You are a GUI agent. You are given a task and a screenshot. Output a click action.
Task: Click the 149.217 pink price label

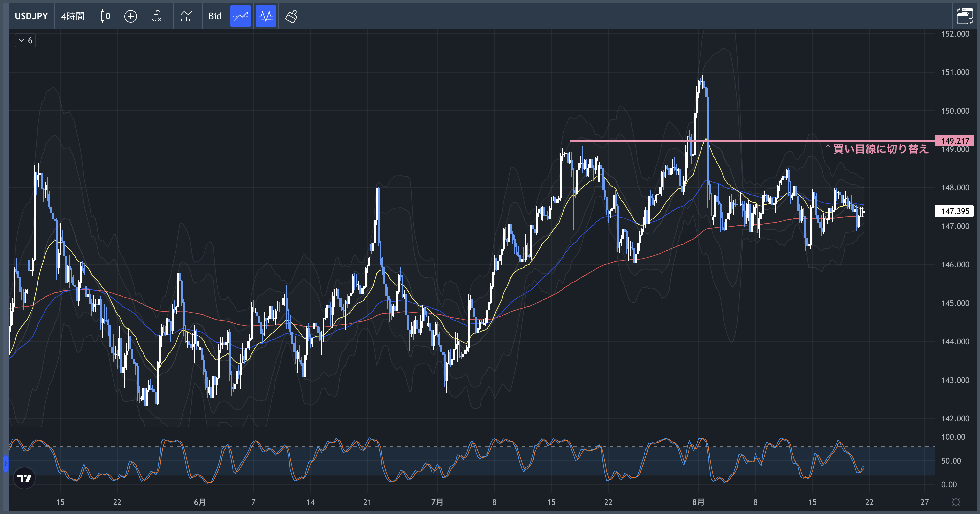(x=955, y=141)
